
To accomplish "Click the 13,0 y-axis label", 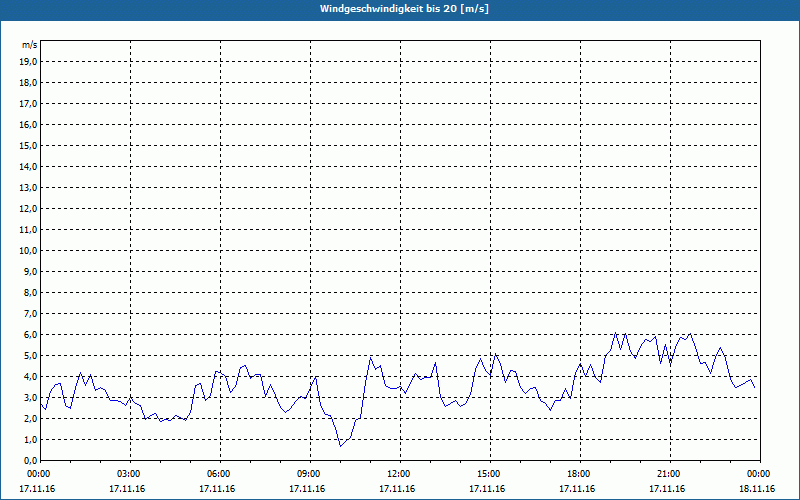I will pyautogui.click(x=28, y=188).
